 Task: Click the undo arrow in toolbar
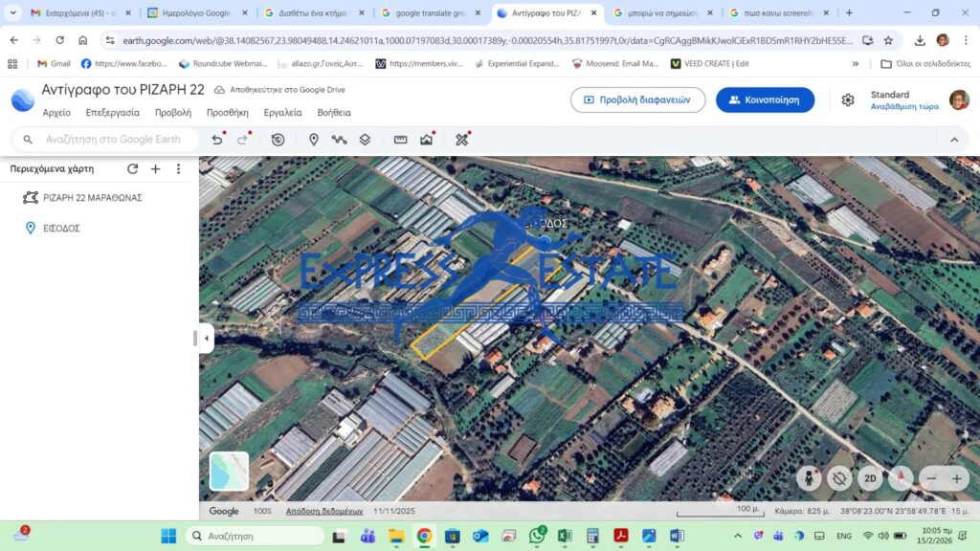pyautogui.click(x=217, y=140)
